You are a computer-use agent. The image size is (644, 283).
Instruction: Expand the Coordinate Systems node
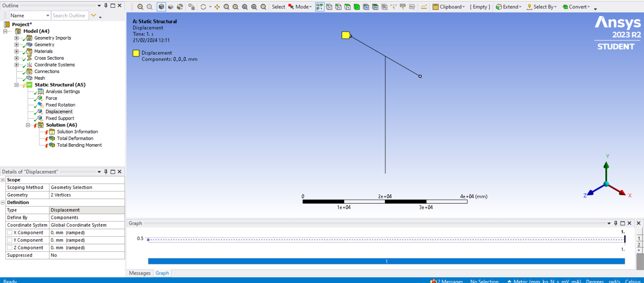point(16,65)
